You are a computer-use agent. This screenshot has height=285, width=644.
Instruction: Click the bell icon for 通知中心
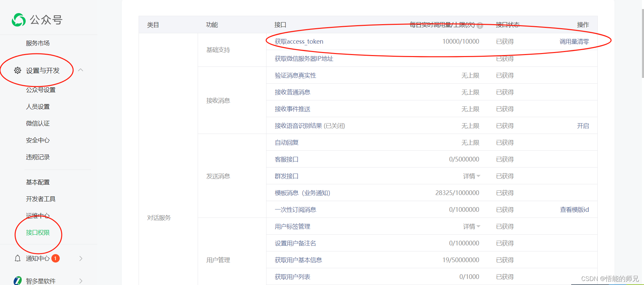point(18,258)
